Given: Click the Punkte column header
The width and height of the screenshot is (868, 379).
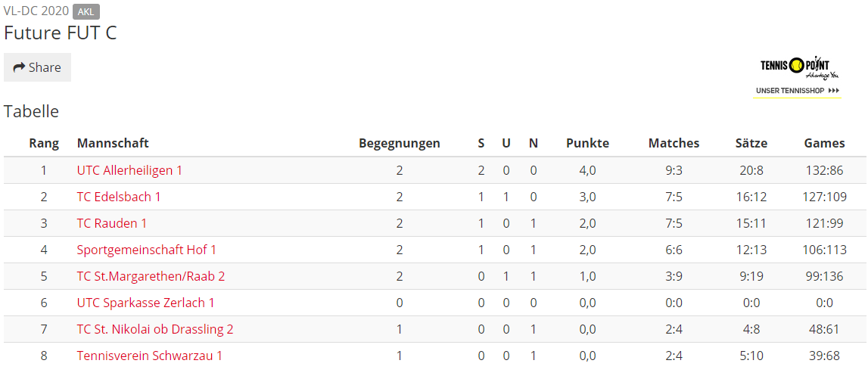Looking at the screenshot, I should coord(587,143).
